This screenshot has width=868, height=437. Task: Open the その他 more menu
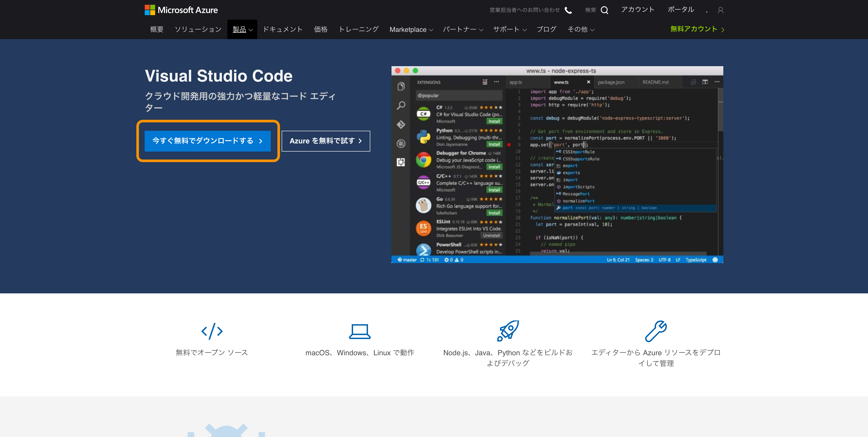click(580, 30)
